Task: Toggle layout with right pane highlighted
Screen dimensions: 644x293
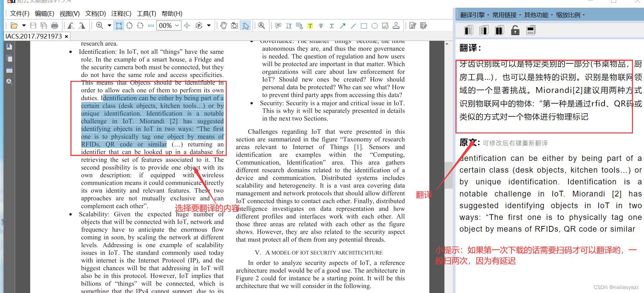Action: click(484, 31)
